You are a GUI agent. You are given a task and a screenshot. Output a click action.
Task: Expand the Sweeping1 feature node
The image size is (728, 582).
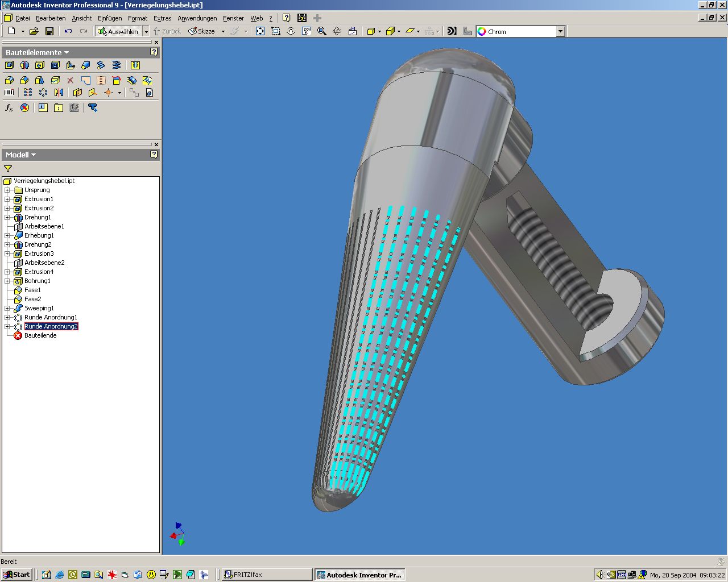[7, 308]
